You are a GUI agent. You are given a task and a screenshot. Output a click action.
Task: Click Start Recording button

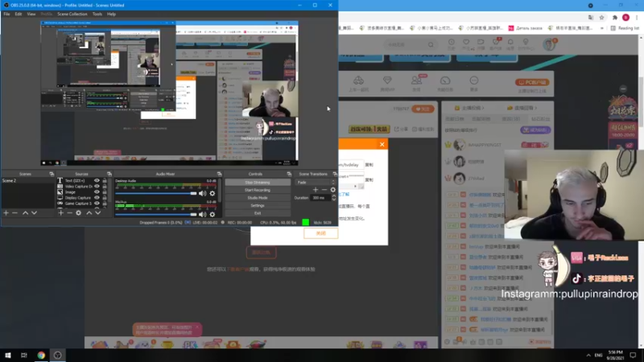(x=258, y=190)
